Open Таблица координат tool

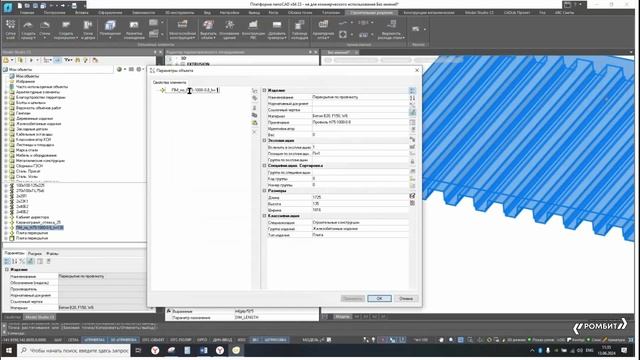tap(300, 29)
